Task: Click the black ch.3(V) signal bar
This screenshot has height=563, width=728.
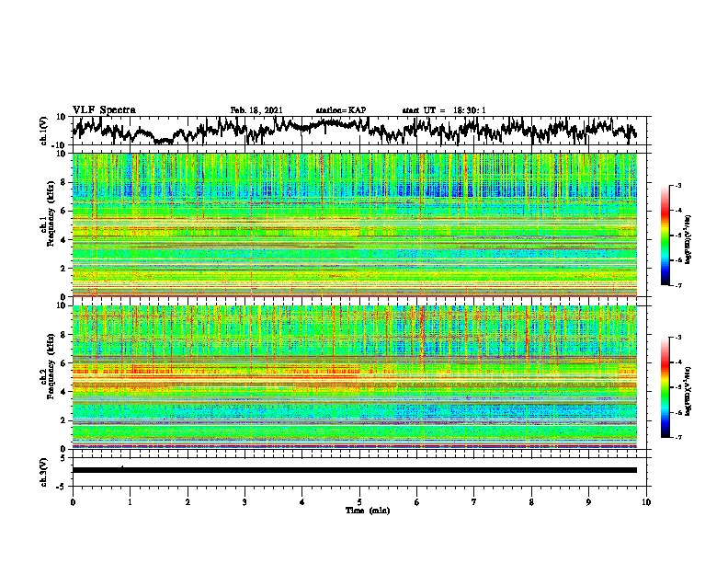Action: click(x=355, y=470)
